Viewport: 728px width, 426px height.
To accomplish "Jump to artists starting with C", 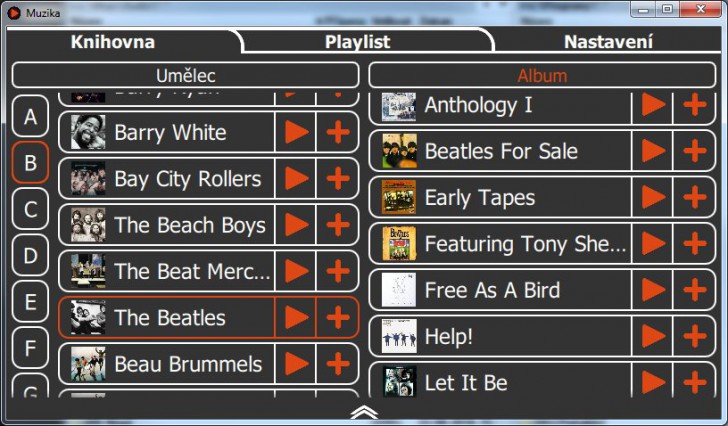I will pos(30,209).
